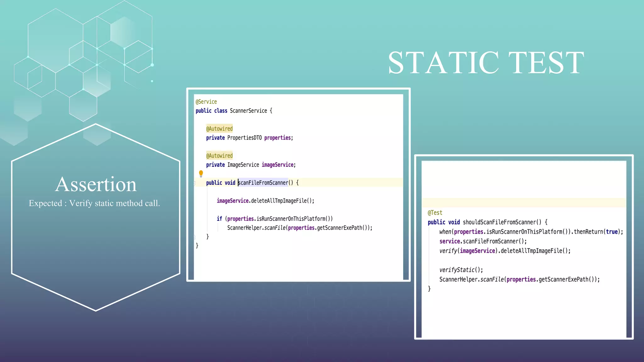644x362 pixels.
Task: Click @Autowired above ImageService field
Action: [x=219, y=156]
